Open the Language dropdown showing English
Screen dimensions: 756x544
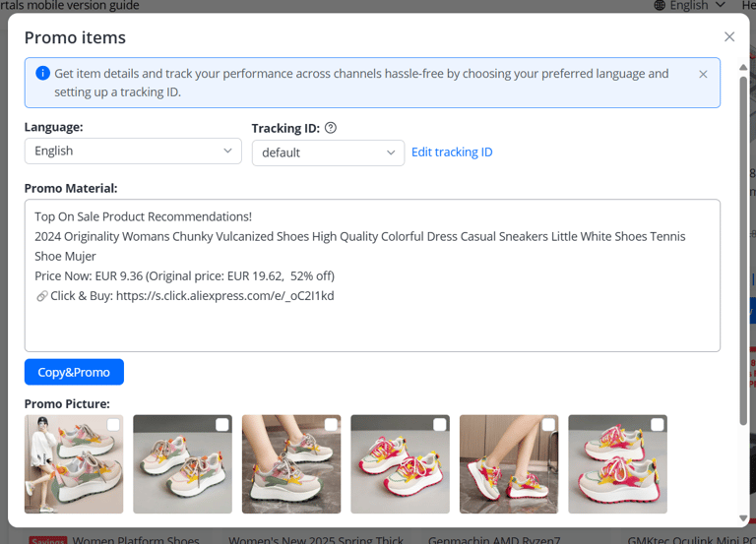tap(133, 151)
